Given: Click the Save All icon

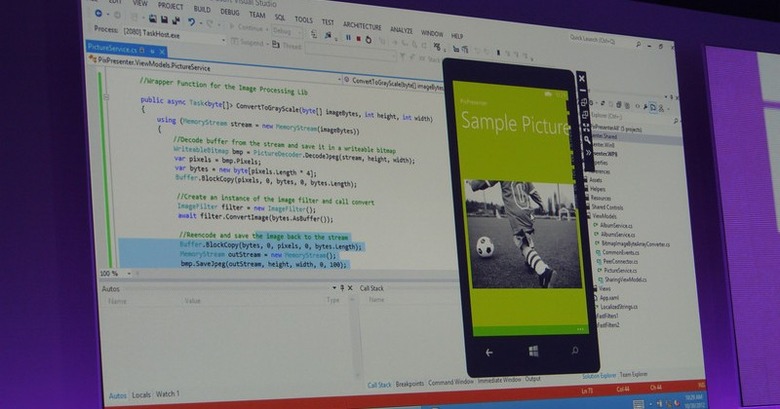Looking at the screenshot, I should click(x=176, y=20).
